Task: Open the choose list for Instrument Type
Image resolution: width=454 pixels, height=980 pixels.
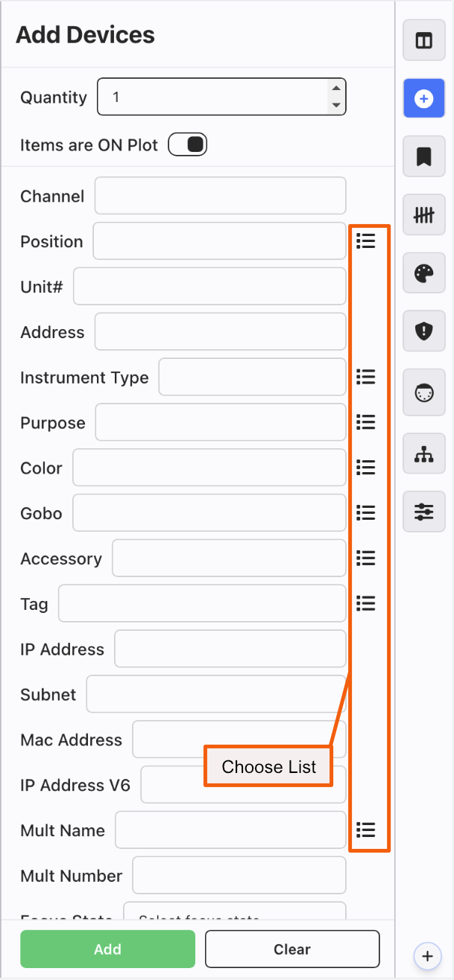Action: [365, 377]
